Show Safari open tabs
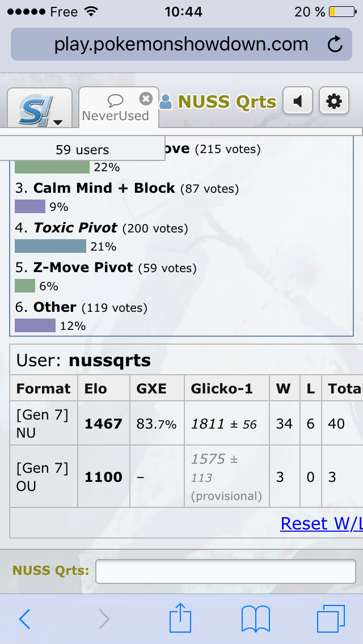Image resolution: width=363 pixels, height=644 pixels. point(331,619)
